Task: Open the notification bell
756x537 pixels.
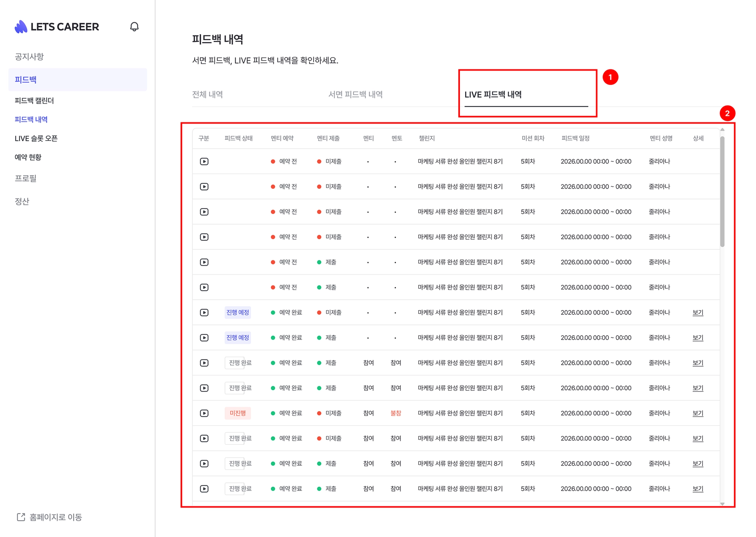Action: point(134,27)
